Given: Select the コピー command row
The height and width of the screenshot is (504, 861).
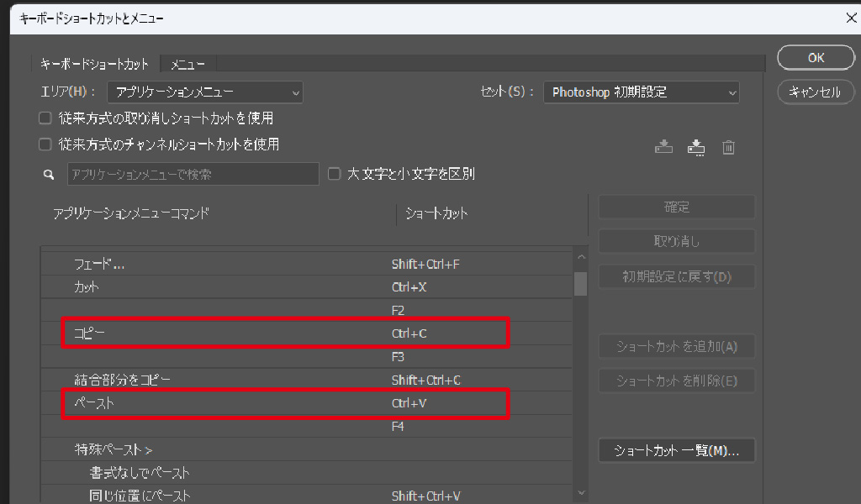Looking at the screenshot, I should click(x=286, y=333).
